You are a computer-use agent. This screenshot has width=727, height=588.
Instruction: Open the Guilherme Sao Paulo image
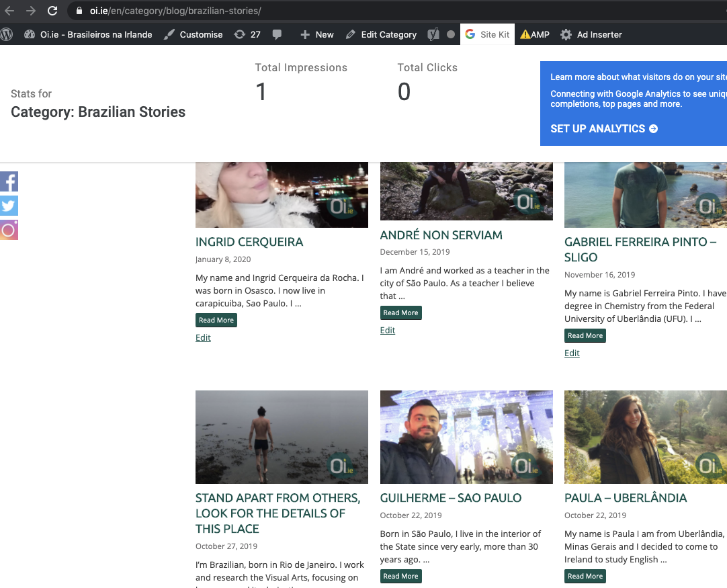pyautogui.click(x=466, y=437)
